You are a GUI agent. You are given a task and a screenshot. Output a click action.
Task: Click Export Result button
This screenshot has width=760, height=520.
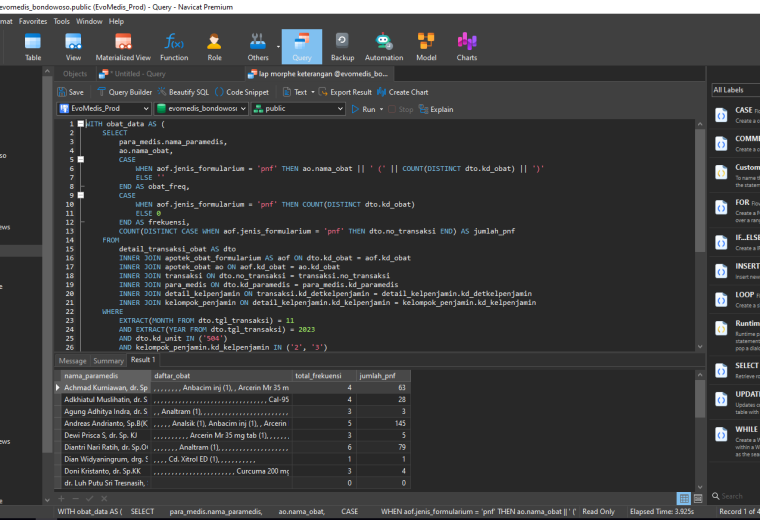pyautogui.click(x=345, y=92)
